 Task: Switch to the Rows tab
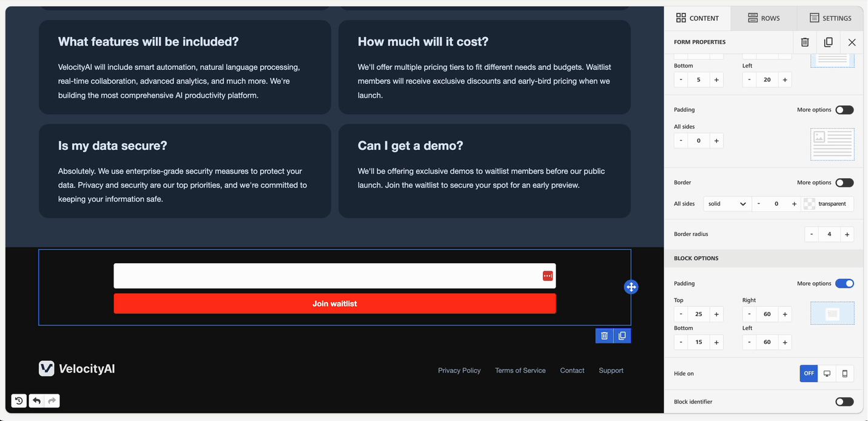[x=764, y=18]
